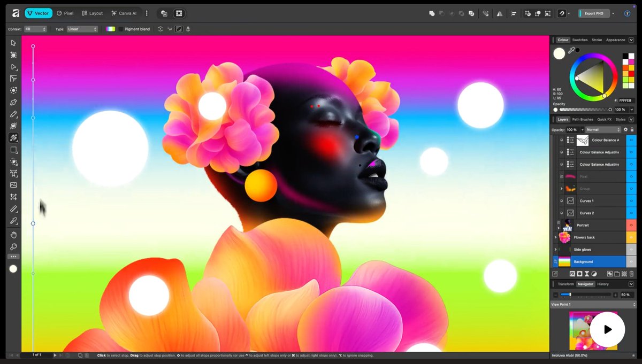Expand the Side glows layer
Viewport: 642px width, 364px height.
pyautogui.click(x=555, y=249)
